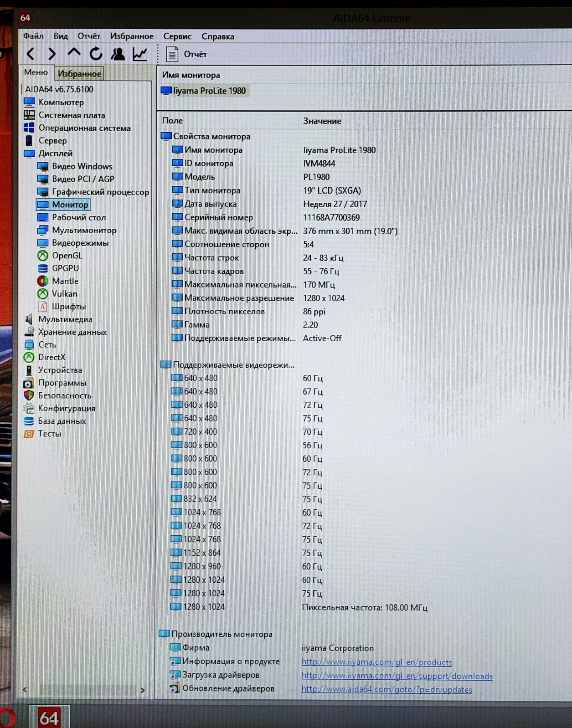Click the Opera icon on the taskbar
The width and height of the screenshot is (572, 728).
coord(7,718)
